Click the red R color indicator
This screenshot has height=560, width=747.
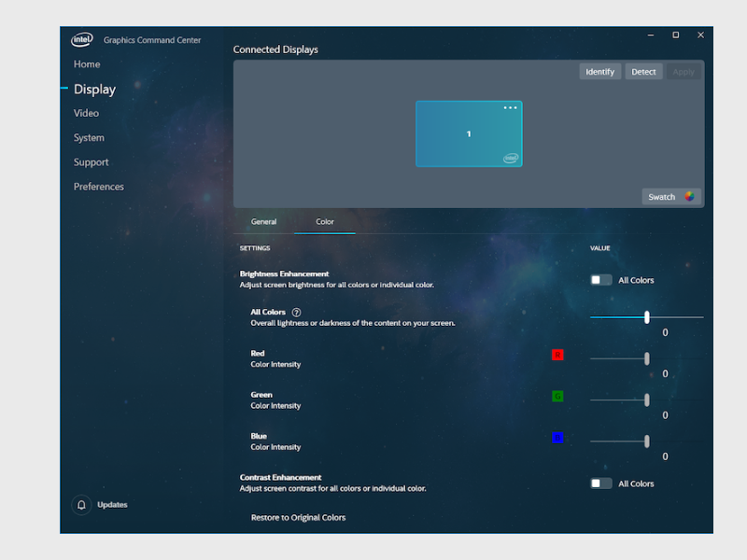pyautogui.click(x=557, y=355)
